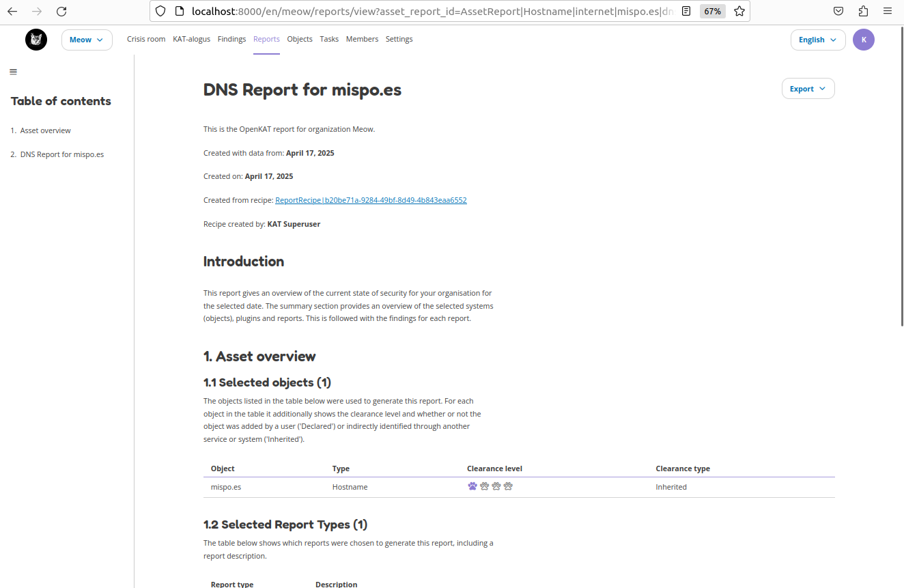The width and height of the screenshot is (904, 588).
Task: Open Reports tab
Action: tap(266, 39)
